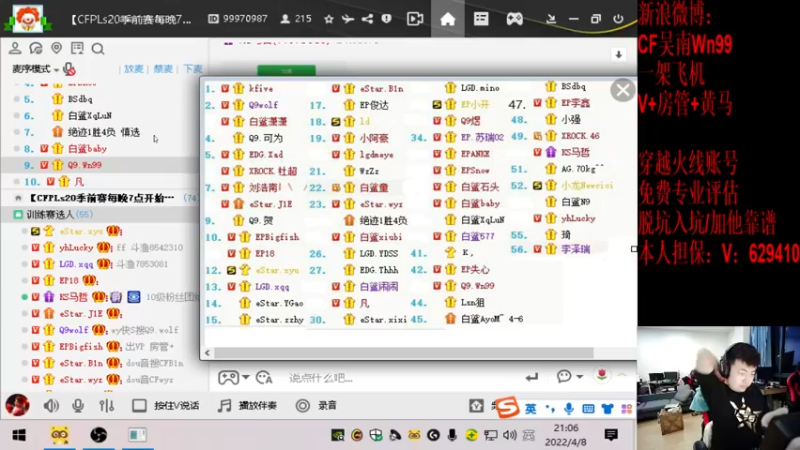Click the user avatar in bottom bar

point(17,405)
